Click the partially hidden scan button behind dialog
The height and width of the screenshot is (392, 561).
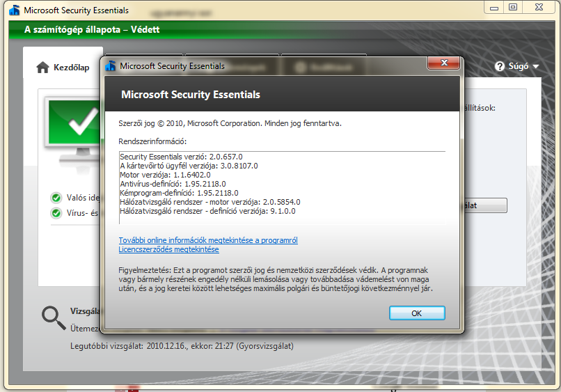(x=485, y=205)
